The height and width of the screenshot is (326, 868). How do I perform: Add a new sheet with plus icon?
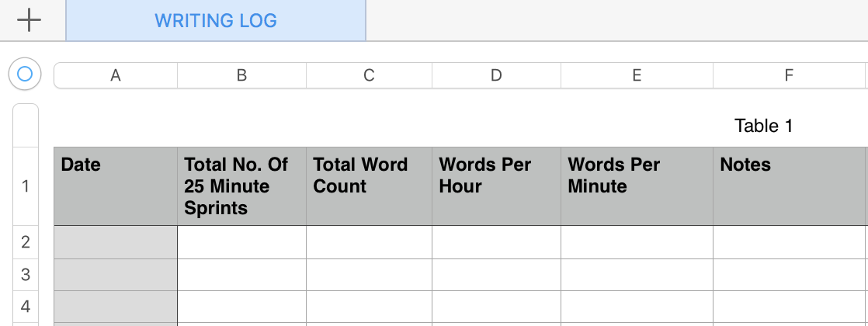(29, 20)
